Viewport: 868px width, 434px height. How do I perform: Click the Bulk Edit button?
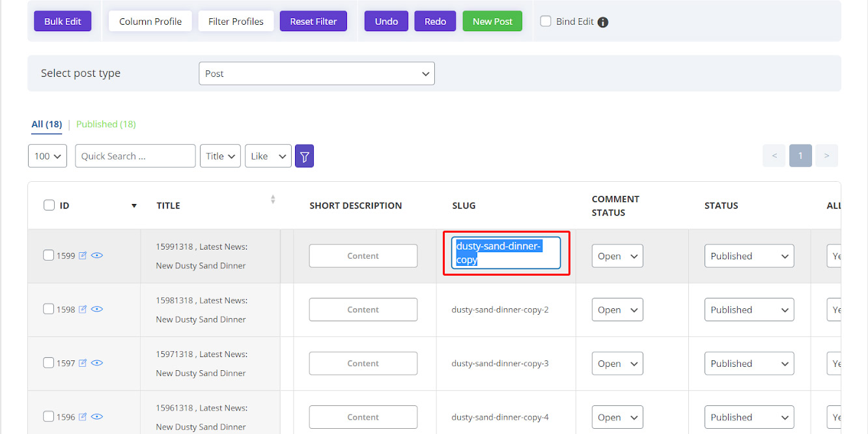pyautogui.click(x=63, y=22)
